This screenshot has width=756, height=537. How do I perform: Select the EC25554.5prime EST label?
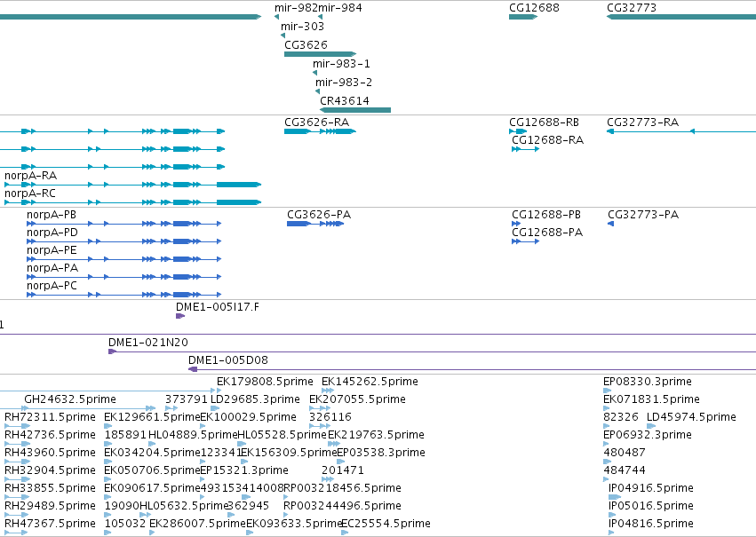pos(386,525)
